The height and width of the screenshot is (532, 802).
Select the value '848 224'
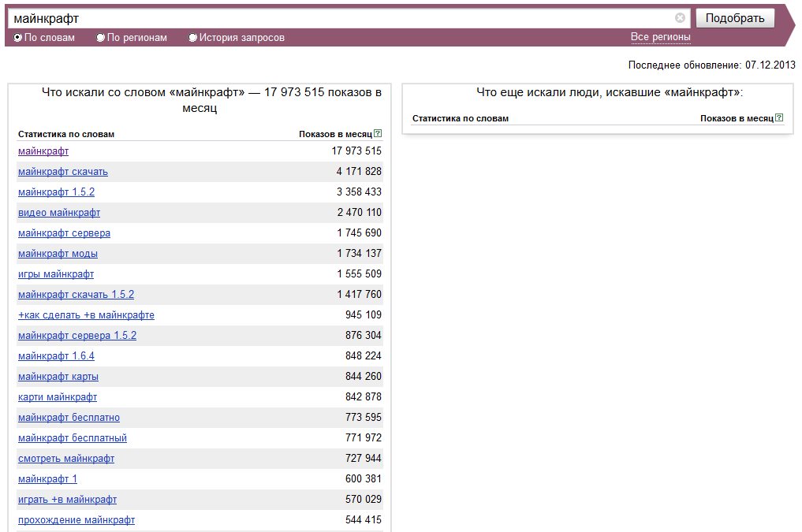pos(364,355)
